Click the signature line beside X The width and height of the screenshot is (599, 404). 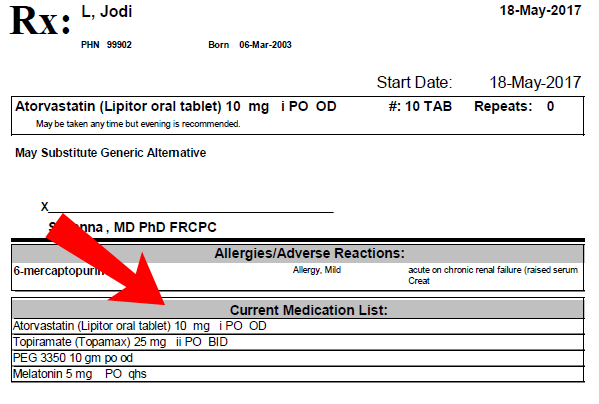point(191,211)
